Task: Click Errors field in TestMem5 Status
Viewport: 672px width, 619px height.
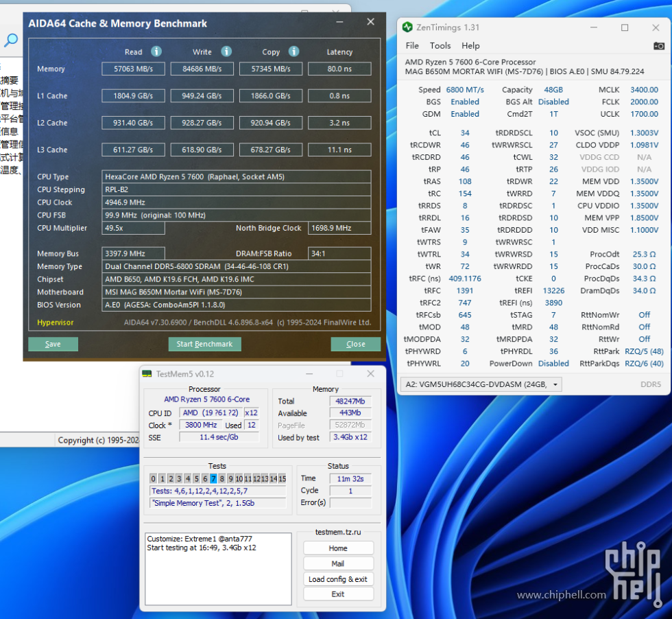Action: 350,502
